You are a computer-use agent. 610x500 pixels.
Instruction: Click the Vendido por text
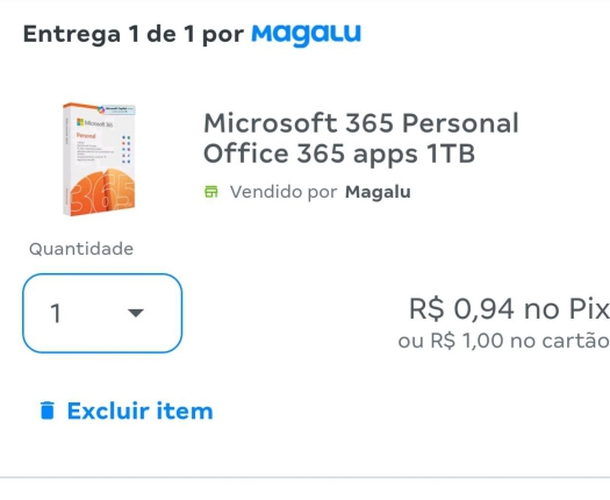(x=283, y=192)
